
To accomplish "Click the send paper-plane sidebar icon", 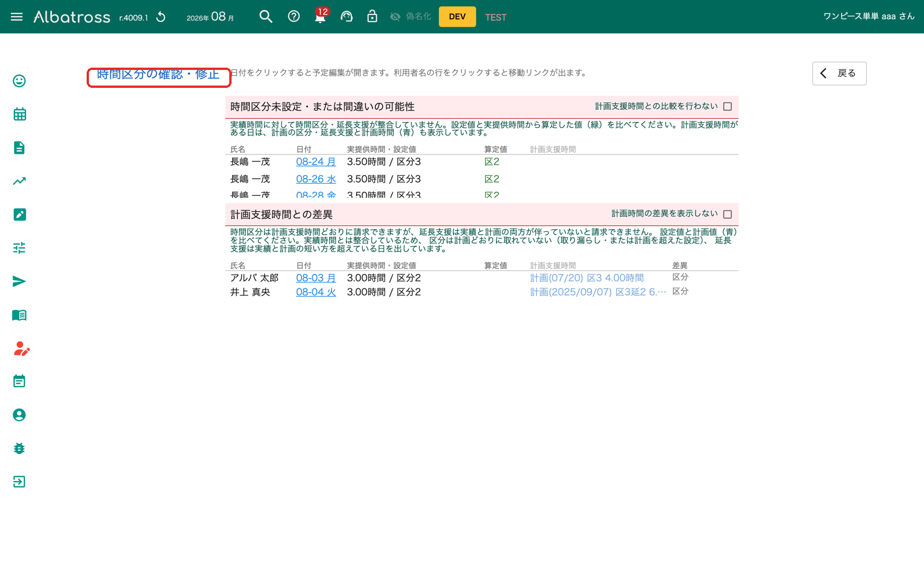I will pyautogui.click(x=19, y=281).
